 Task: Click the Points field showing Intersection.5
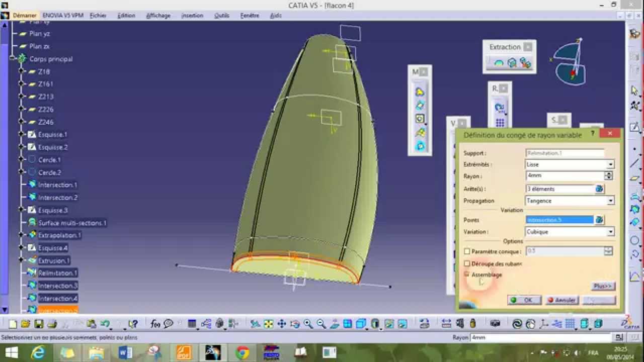(559, 220)
